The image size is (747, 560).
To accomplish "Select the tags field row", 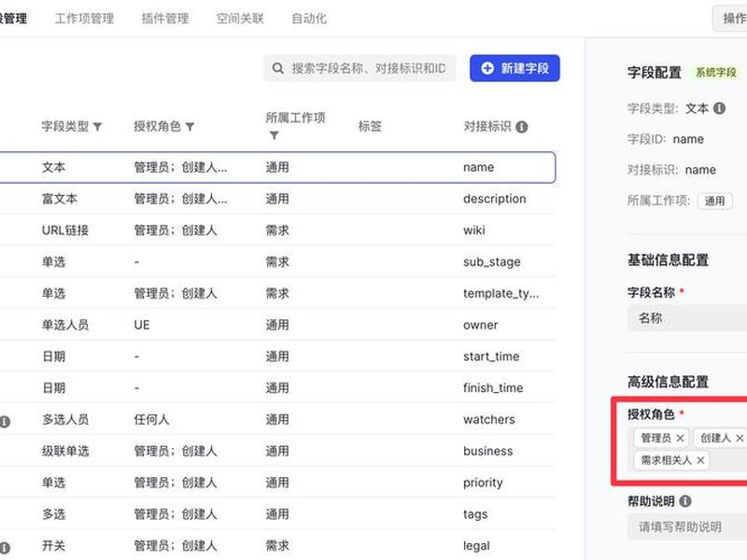I will point(277,514).
